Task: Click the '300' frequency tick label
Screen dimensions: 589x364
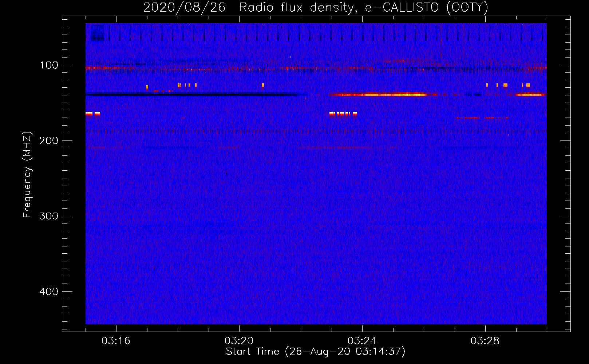Action: (49, 216)
